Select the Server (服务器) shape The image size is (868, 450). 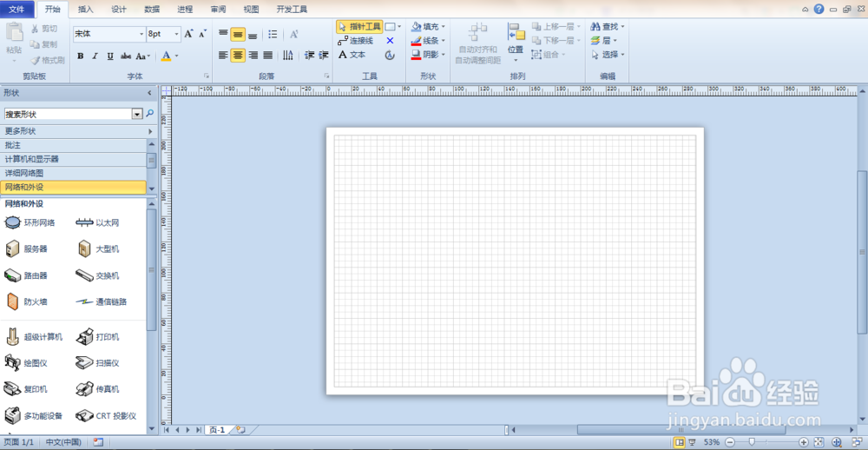click(27, 249)
